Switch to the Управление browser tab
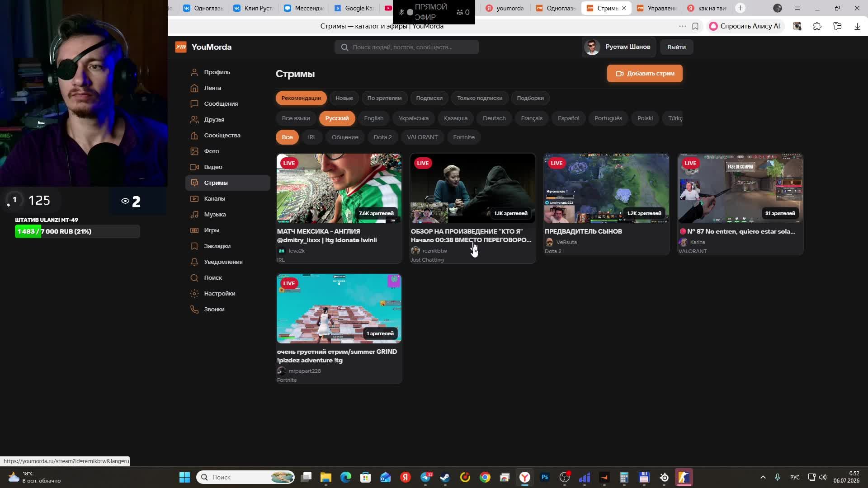The image size is (868, 488). click(x=656, y=8)
